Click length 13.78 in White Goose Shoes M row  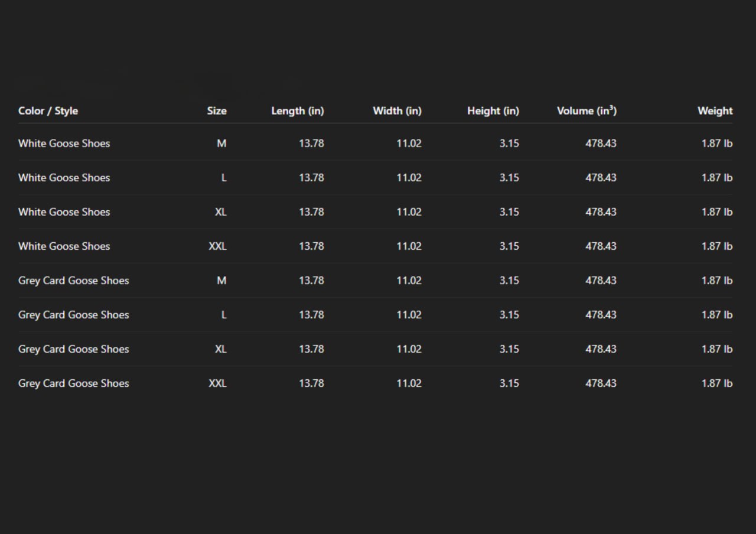[311, 144]
